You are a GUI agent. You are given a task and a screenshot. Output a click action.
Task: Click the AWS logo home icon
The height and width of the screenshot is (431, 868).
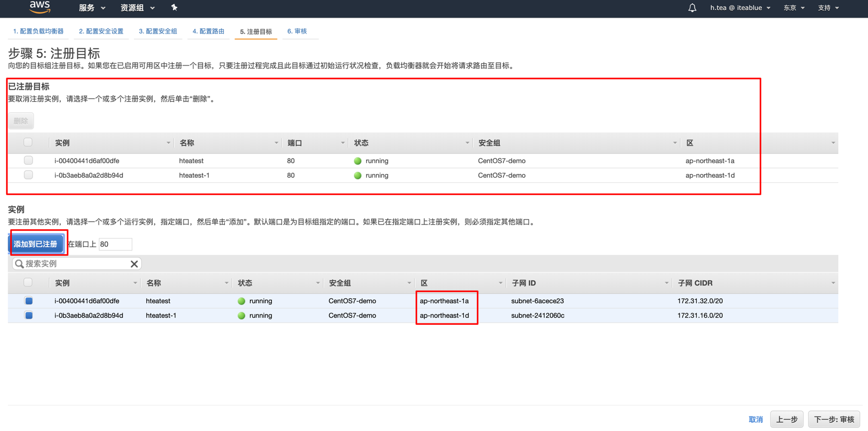click(40, 7)
